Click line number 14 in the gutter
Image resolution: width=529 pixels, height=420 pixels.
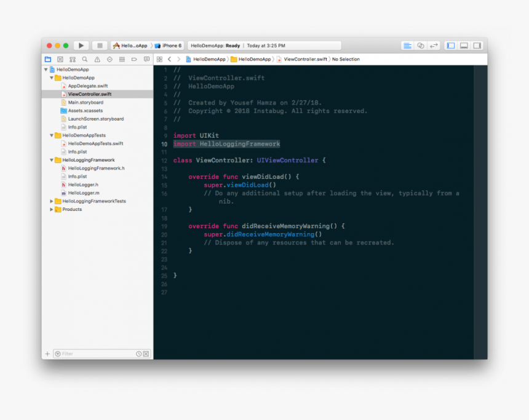click(164, 176)
